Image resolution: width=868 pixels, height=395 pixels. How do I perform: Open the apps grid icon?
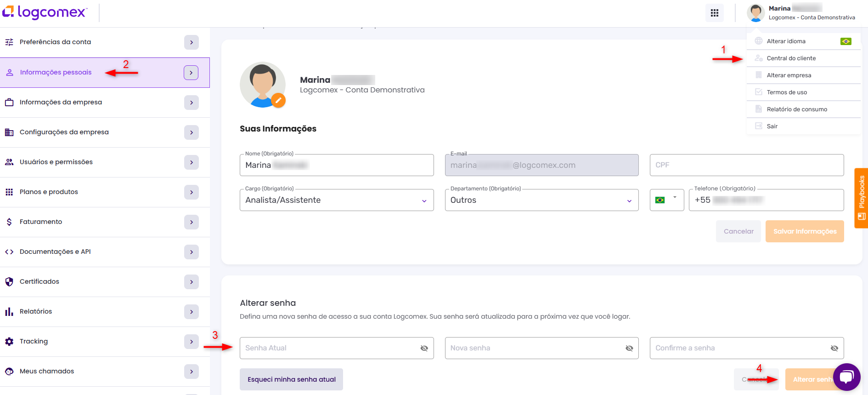pyautogui.click(x=714, y=13)
